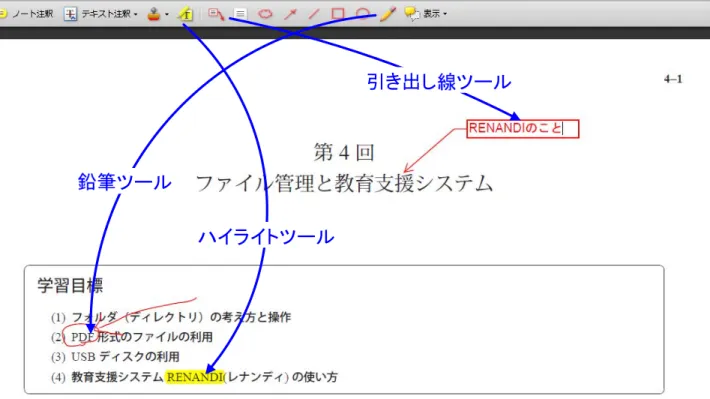Select the Text Box tool
The image size is (710, 399).
pos(240,14)
